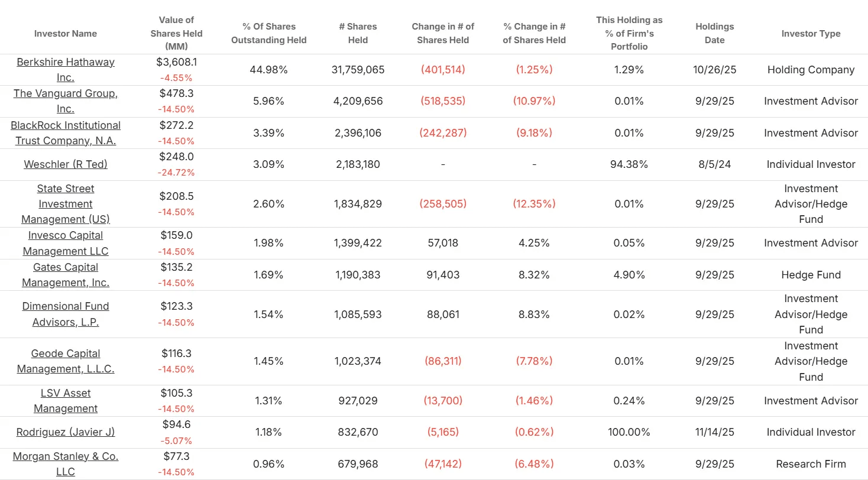Screen dimensions: 868x480
Task: Open Morgan Stanley & Co. LLC link
Action: [x=66, y=464]
